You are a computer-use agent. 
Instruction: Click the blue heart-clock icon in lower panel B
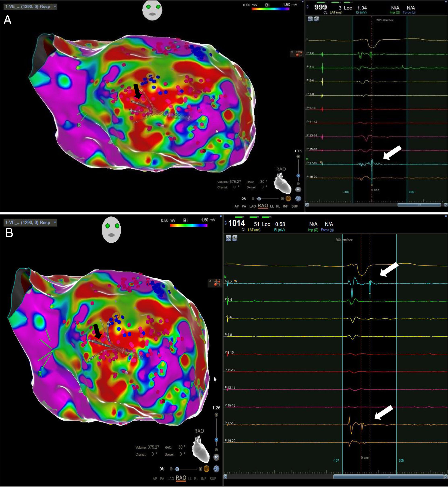coord(216,469)
